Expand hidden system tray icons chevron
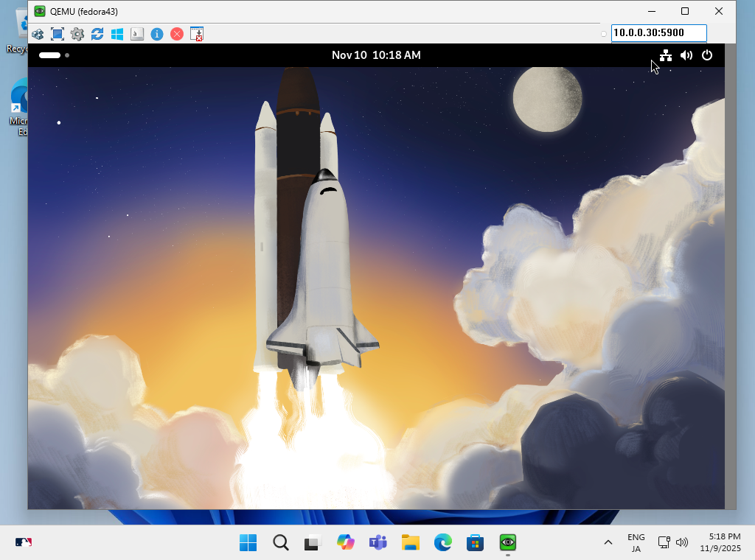The width and height of the screenshot is (755, 560). pyautogui.click(x=608, y=543)
